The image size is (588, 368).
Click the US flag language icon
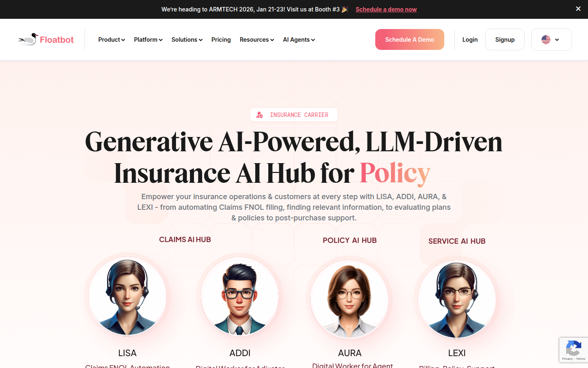(546, 40)
